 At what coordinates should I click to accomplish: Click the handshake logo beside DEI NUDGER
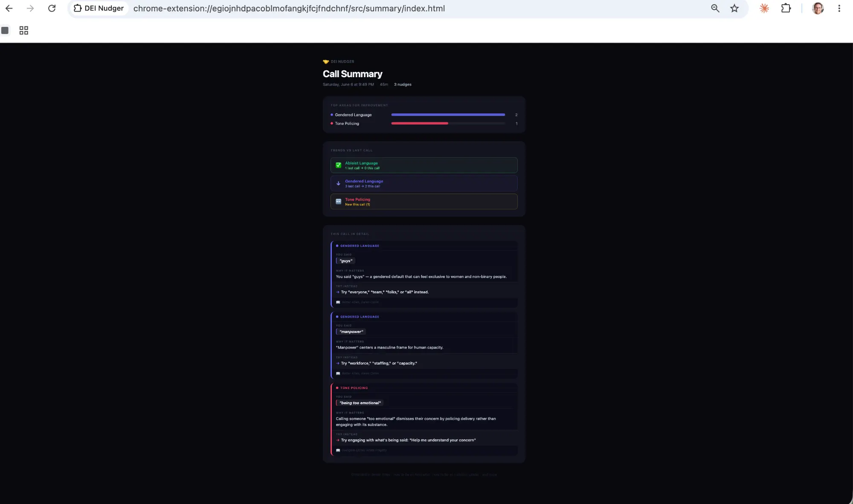click(326, 62)
